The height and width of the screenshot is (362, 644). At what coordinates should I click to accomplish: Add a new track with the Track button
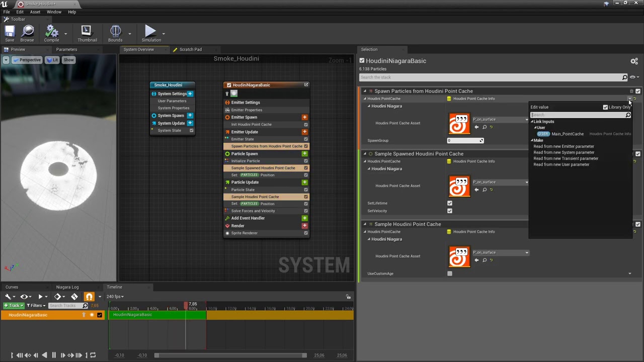click(x=13, y=306)
